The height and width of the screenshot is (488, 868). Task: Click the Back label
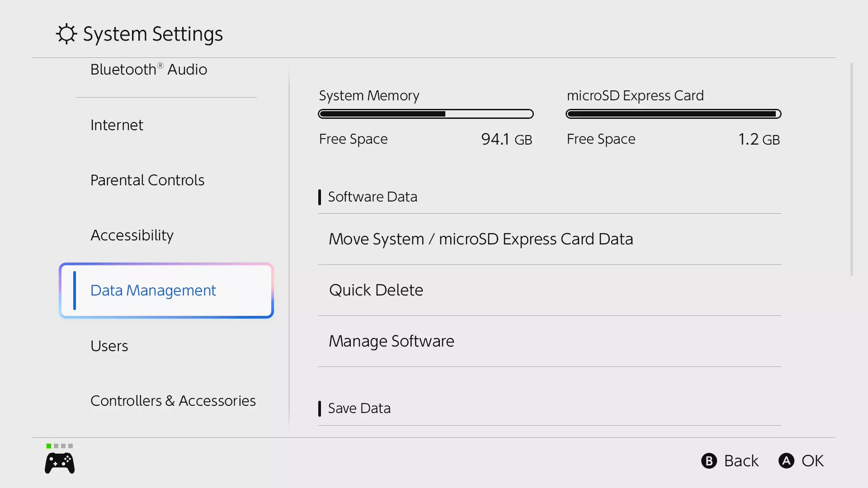pos(741,461)
